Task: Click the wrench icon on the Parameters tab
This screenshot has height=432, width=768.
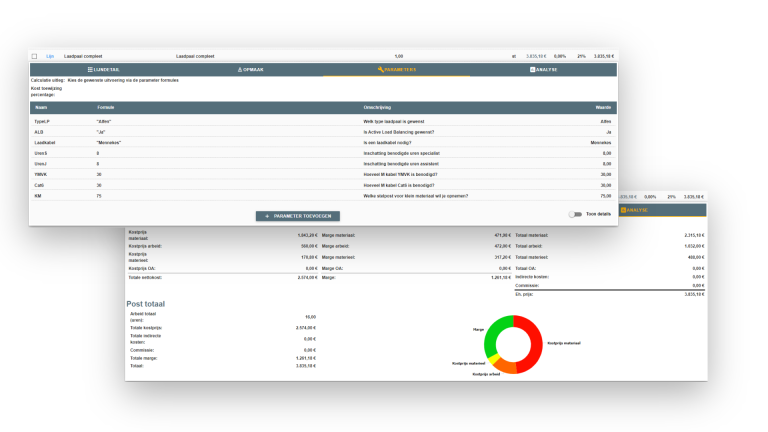Action: pos(381,70)
